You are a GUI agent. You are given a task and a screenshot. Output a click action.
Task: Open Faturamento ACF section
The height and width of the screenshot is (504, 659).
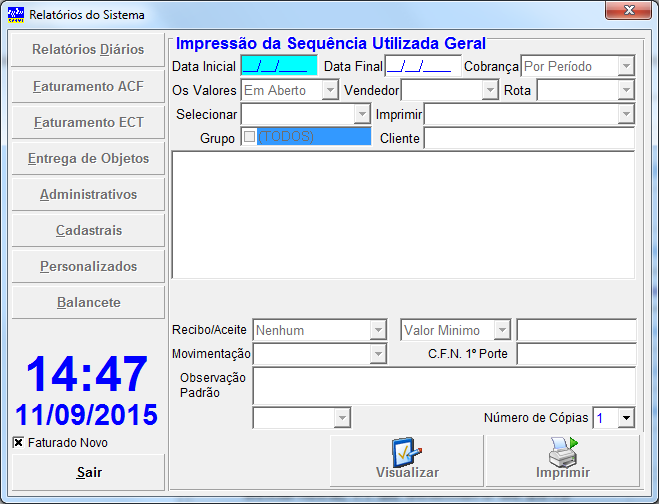88,86
